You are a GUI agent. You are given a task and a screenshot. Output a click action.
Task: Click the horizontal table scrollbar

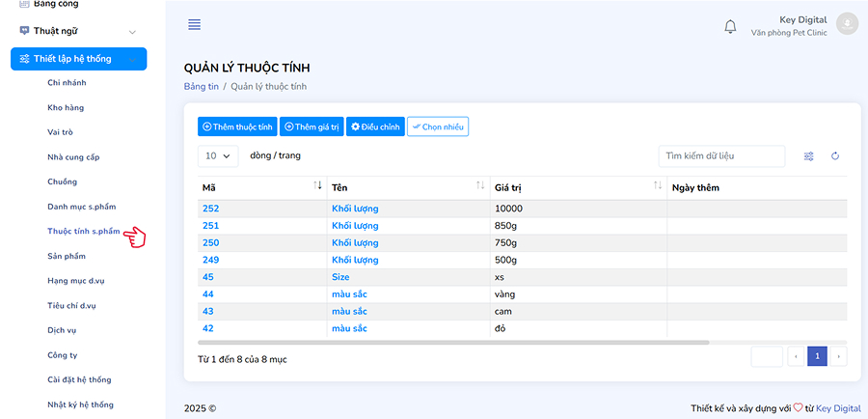[x=453, y=342]
